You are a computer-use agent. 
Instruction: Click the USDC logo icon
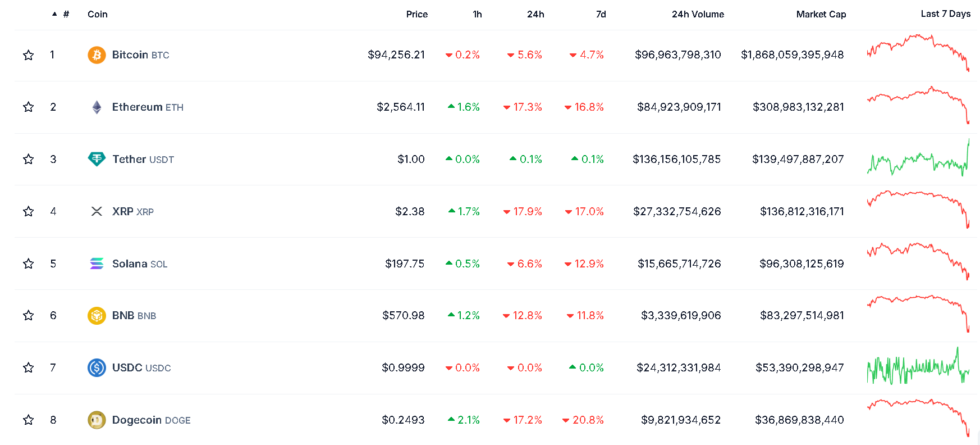(x=97, y=368)
